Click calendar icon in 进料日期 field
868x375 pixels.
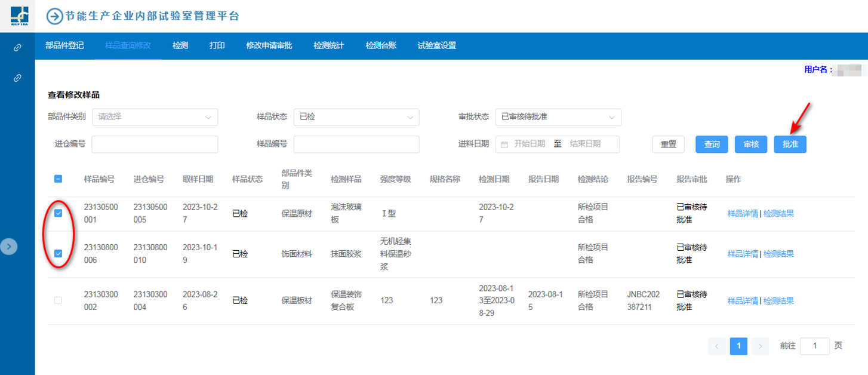(x=504, y=144)
